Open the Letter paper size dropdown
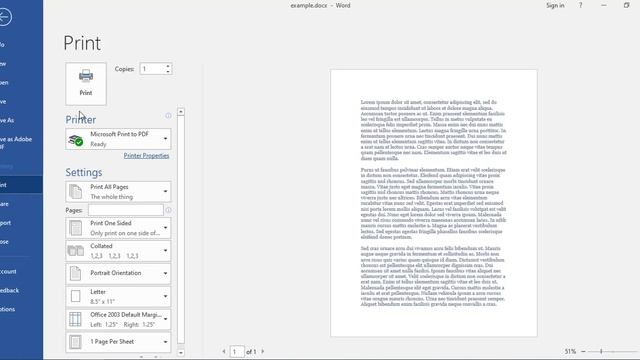640x360 pixels. coord(118,296)
